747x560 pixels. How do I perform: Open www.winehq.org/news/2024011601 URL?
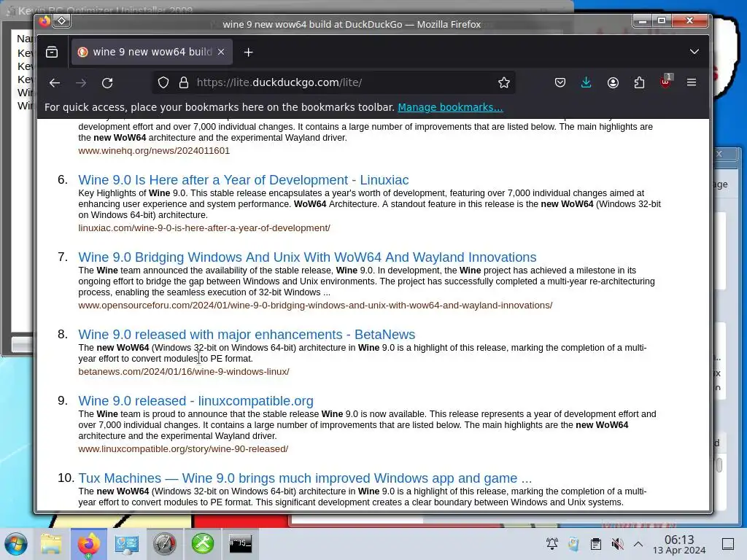(154, 150)
